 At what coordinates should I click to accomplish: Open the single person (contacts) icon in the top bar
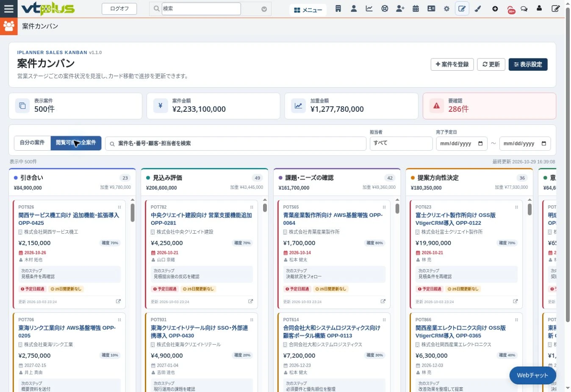click(x=354, y=8)
